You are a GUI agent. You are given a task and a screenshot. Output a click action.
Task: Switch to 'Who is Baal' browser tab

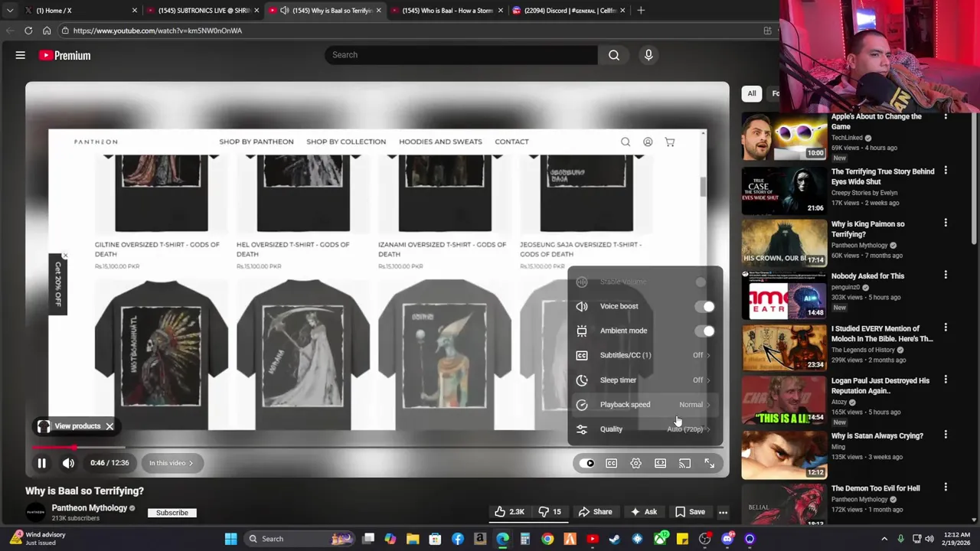(447, 11)
